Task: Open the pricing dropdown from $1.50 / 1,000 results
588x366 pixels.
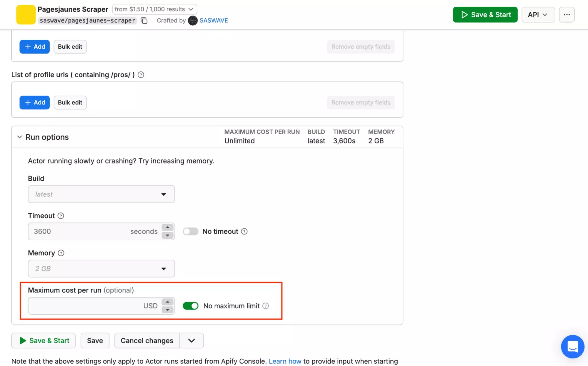Action: tap(154, 9)
